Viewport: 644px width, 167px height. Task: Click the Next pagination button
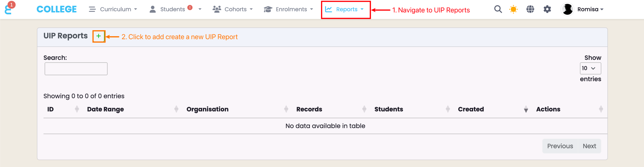click(x=589, y=146)
